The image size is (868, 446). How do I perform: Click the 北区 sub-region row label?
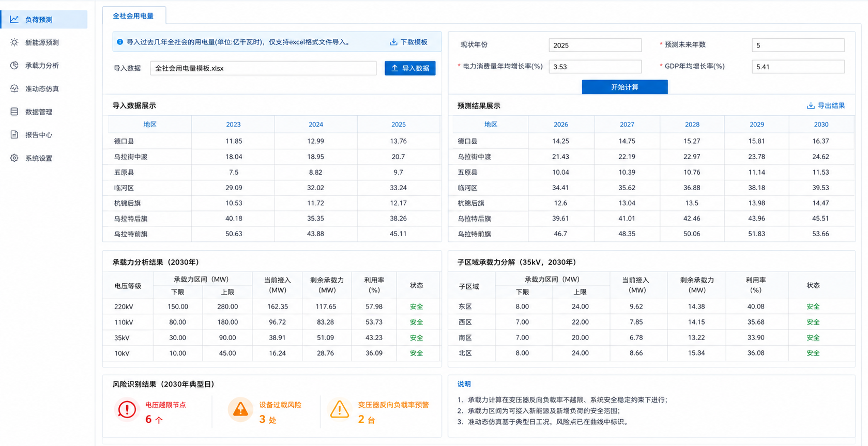[x=465, y=353]
